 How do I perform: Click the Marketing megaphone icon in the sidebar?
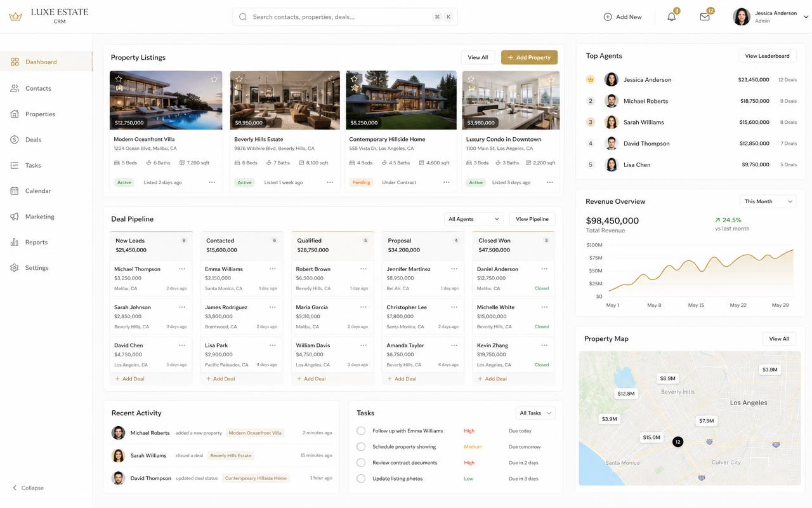click(x=15, y=217)
